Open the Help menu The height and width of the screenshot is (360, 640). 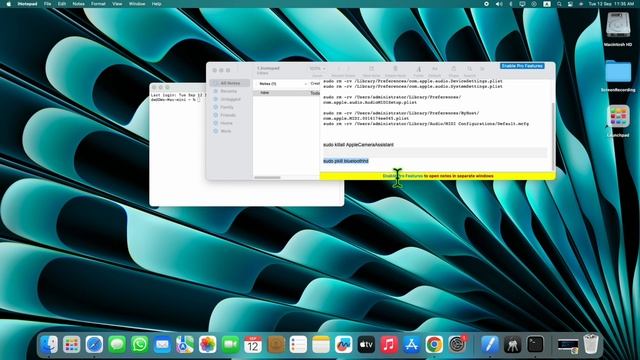click(156, 4)
